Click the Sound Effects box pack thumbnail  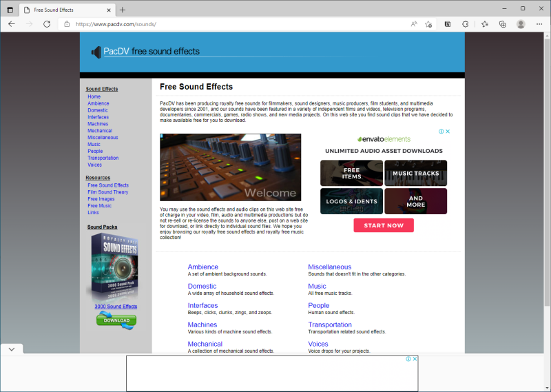pyautogui.click(x=114, y=267)
